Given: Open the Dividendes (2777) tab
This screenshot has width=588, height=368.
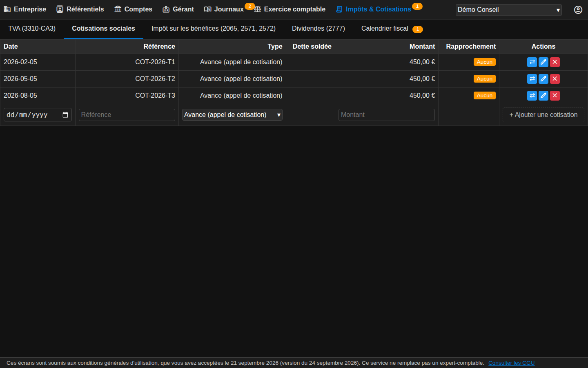Looking at the screenshot, I should (318, 29).
